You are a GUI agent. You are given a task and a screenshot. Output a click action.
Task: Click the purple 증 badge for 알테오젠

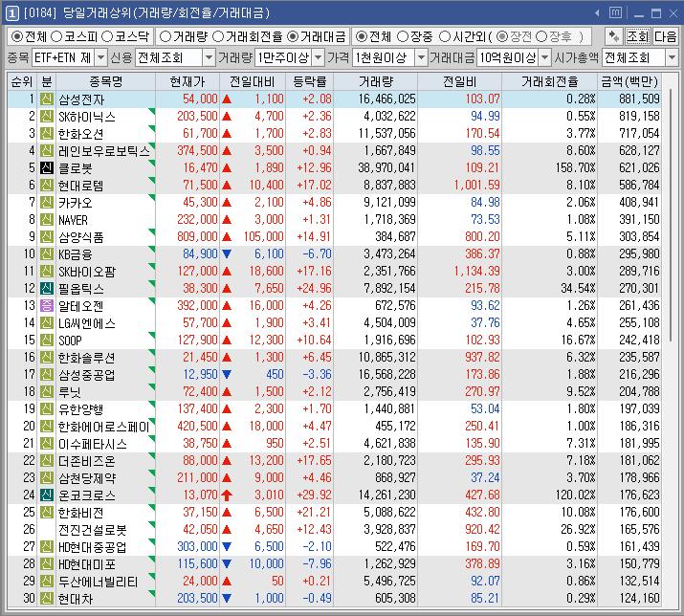[x=47, y=305]
